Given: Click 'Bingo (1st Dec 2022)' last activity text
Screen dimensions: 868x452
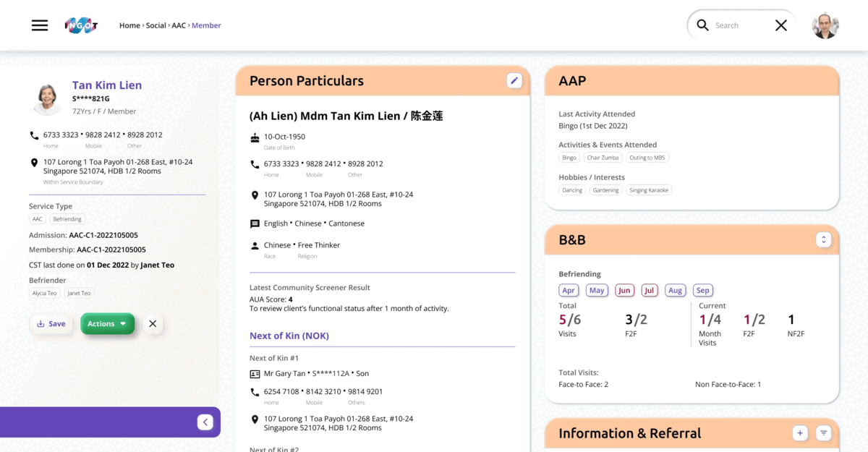Looking at the screenshot, I should tap(593, 126).
